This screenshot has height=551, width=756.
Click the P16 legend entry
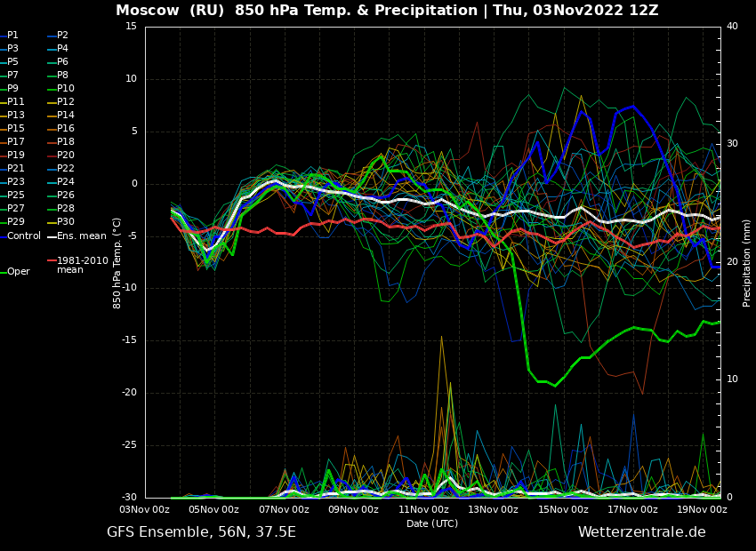pyautogui.click(x=65, y=129)
